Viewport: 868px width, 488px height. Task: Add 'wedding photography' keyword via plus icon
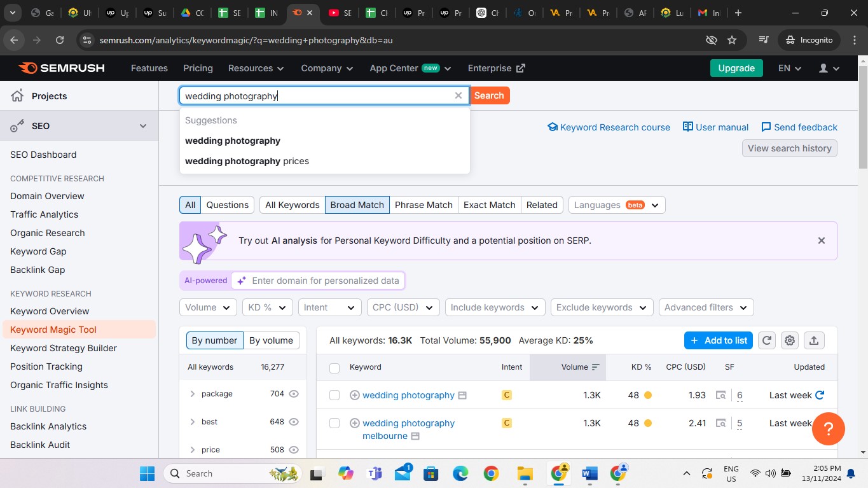point(355,395)
